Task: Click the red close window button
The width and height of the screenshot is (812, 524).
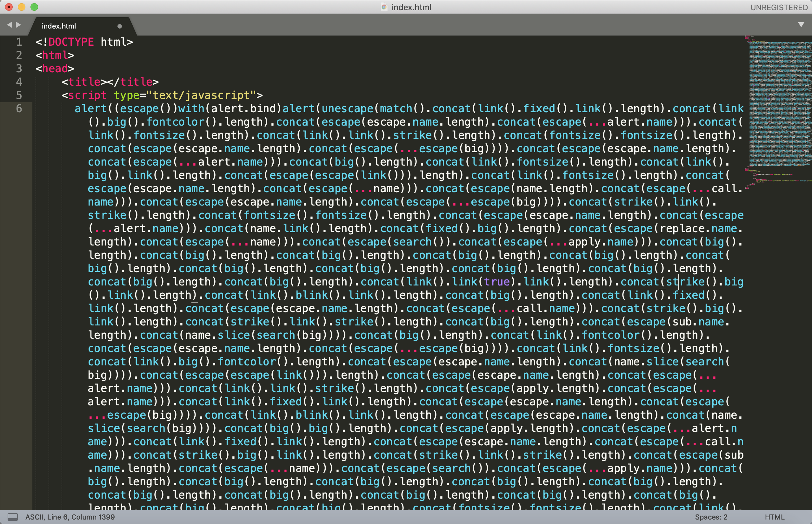Action: coord(9,7)
